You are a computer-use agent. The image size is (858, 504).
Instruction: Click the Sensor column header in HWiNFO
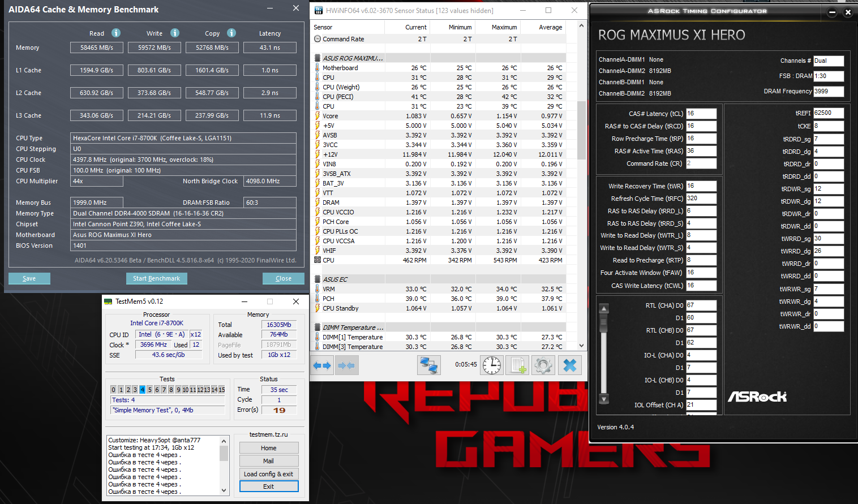coord(348,27)
